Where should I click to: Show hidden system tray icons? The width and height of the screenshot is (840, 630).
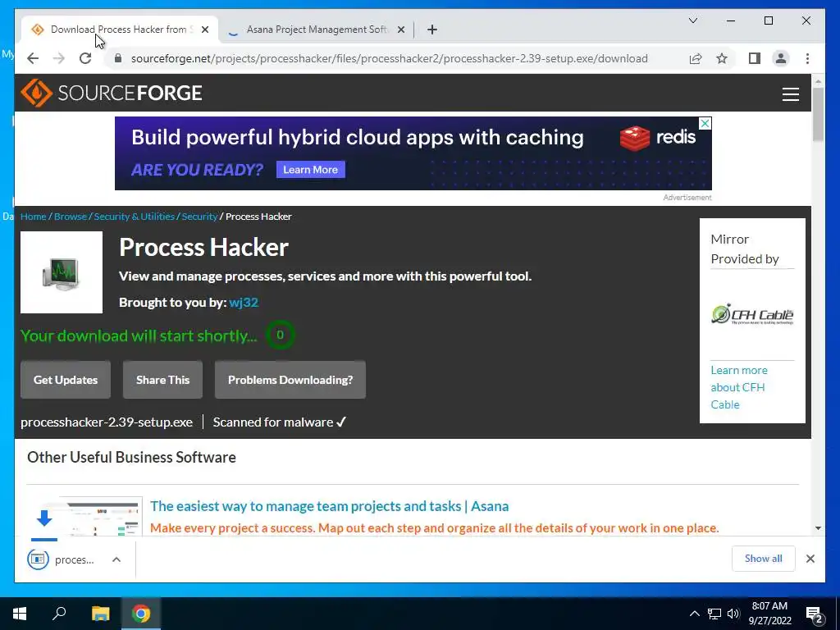coord(694,614)
